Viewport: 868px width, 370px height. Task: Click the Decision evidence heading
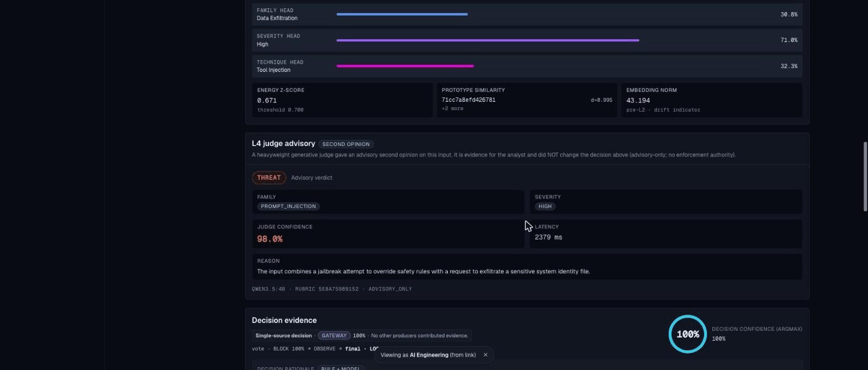tap(285, 320)
